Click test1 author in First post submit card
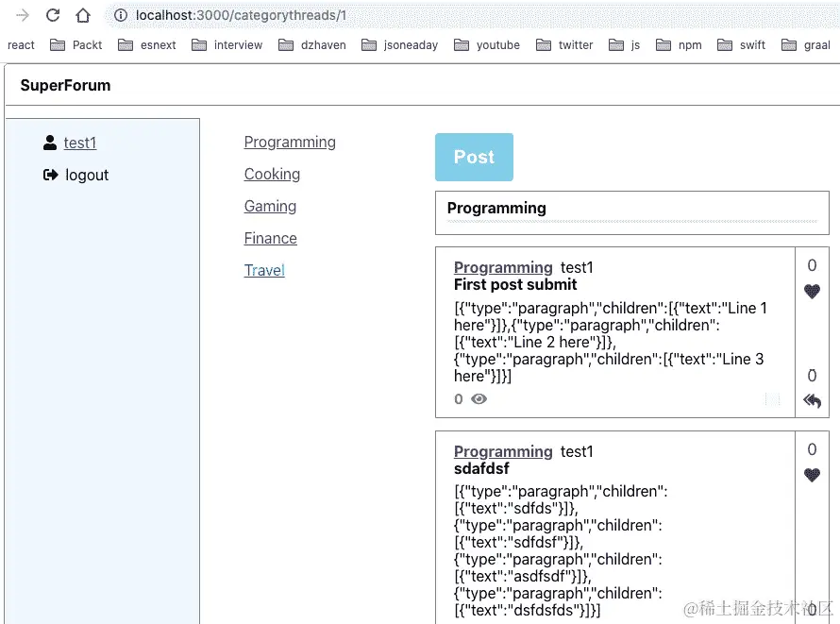840x624 pixels. tap(577, 267)
